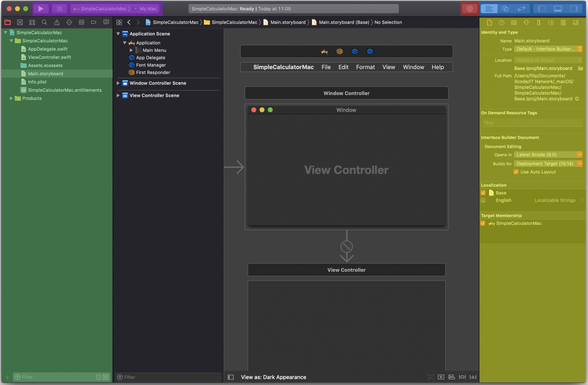Uncheck Use Auto Layout
Screen dimensions: 588x385
tap(517, 172)
